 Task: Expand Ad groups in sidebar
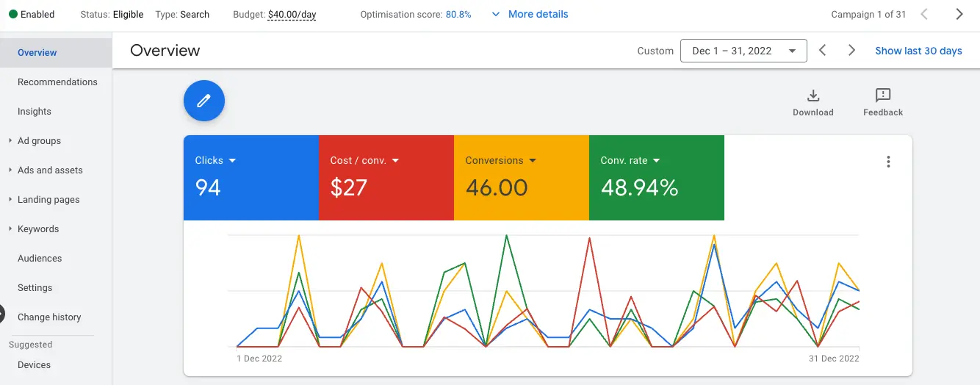click(39, 140)
